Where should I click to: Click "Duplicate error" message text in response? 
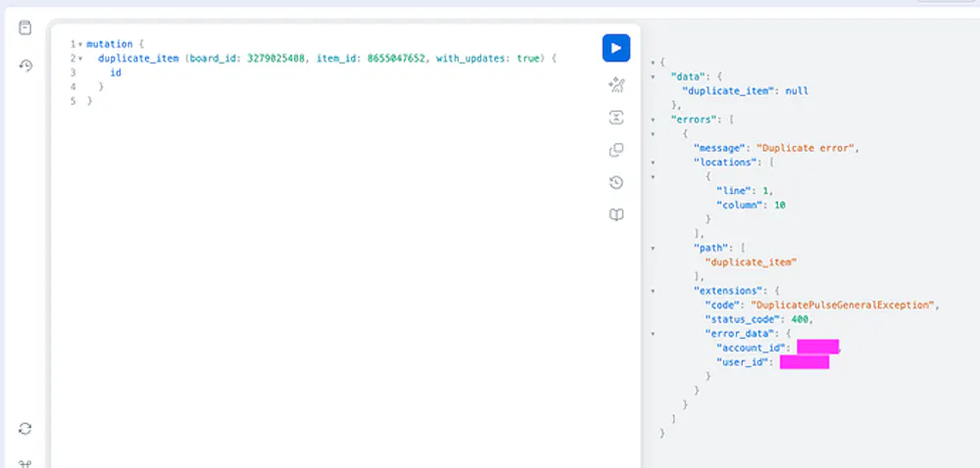point(805,148)
